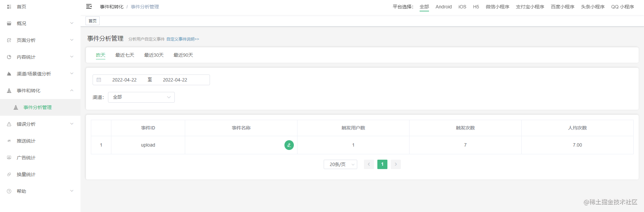The height and width of the screenshot is (212, 644).
Task: Expand the 概况 menu chevron
Action: 72,23
